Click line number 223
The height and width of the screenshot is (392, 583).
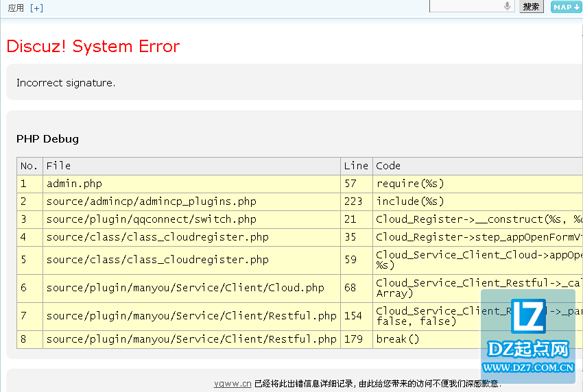click(x=356, y=201)
